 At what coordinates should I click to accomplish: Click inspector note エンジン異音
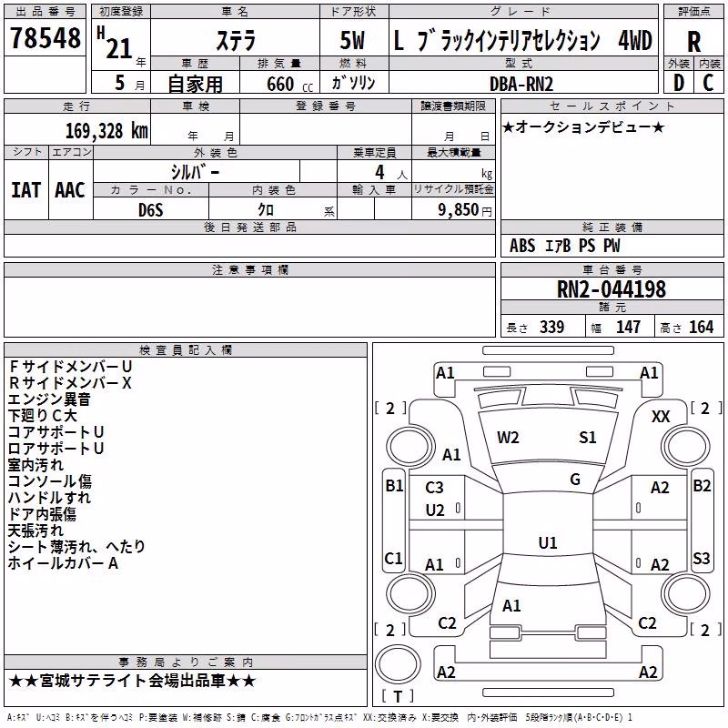pos(49,399)
